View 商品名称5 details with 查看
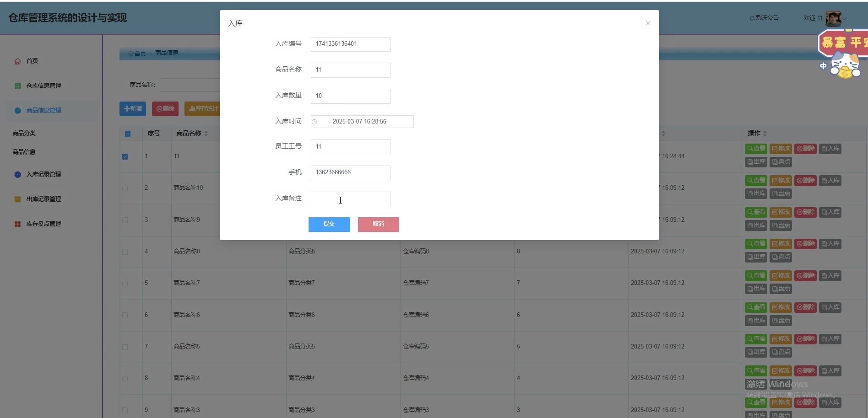The image size is (868, 418). pyautogui.click(x=756, y=339)
